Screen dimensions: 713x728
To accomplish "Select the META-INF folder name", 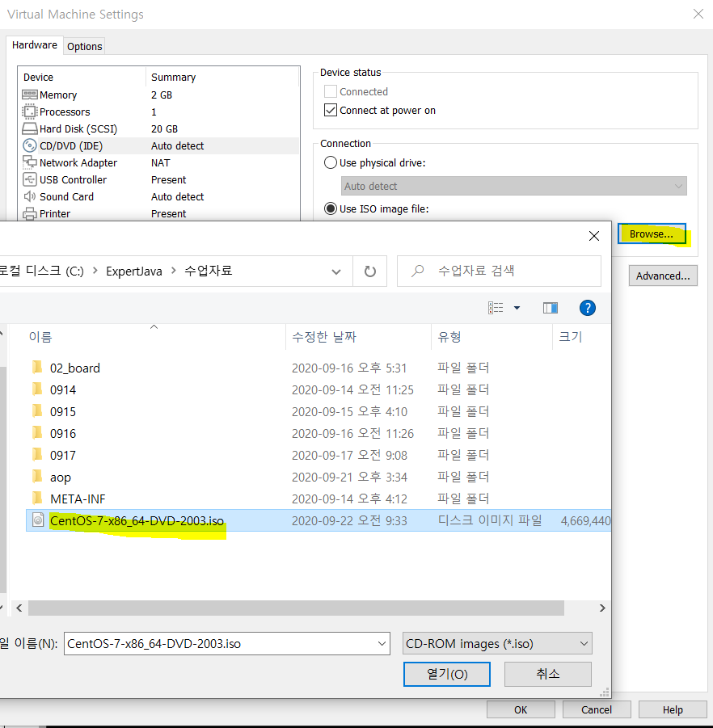I will (x=78, y=499).
